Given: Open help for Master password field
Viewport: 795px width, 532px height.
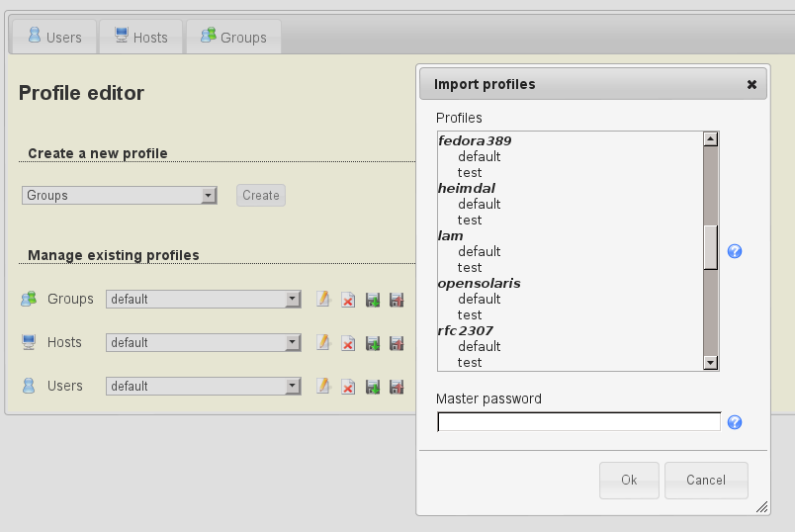Looking at the screenshot, I should tap(735, 422).
